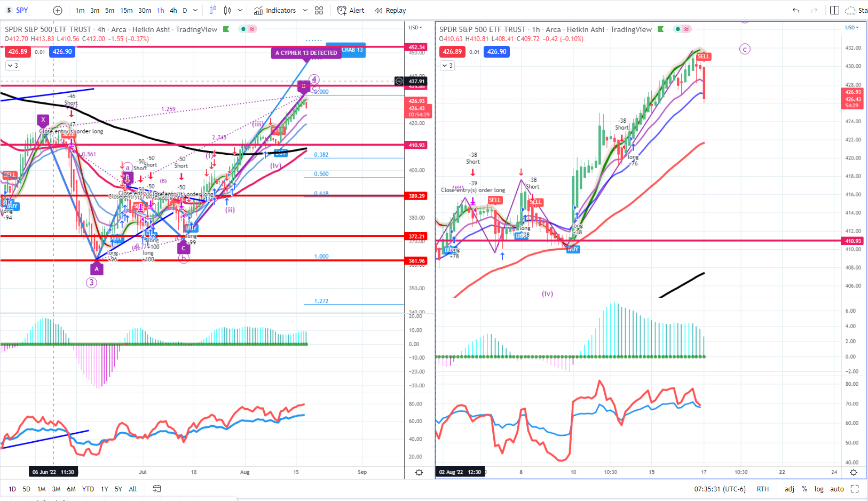The width and height of the screenshot is (868, 501).
Task: Set date range to 6M
Action: click(71, 489)
